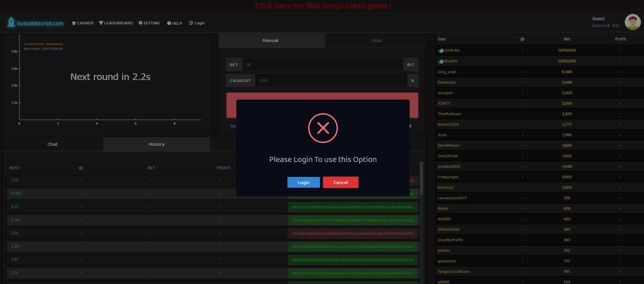The image size is (644, 284).
Task: Click the bustabitscript.com rocket logo
Action: click(35, 23)
